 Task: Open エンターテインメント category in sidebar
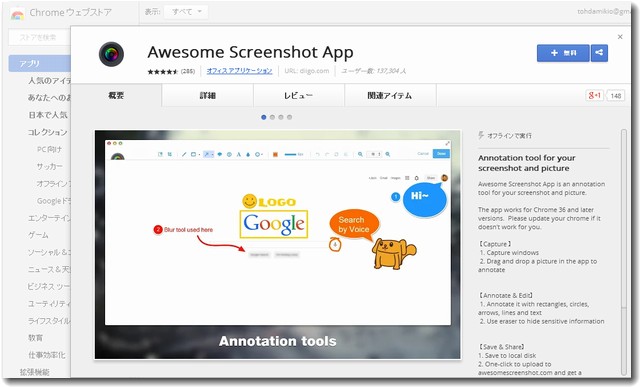pyautogui.click(x=49, y=218)
